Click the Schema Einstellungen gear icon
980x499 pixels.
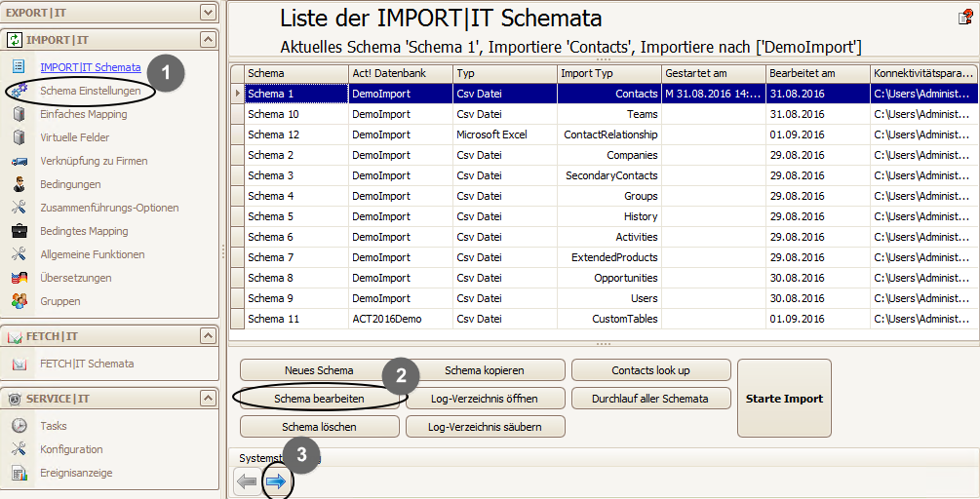coord(20,91)
